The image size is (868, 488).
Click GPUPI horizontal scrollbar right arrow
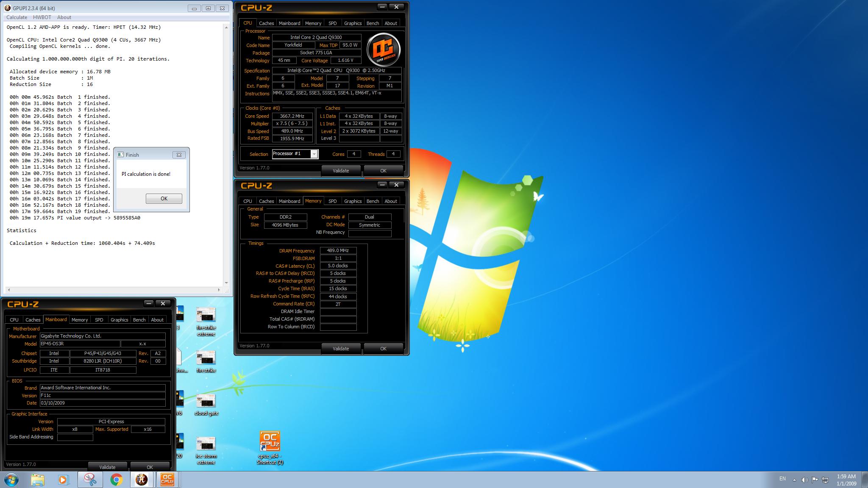[x=219, y=290]
